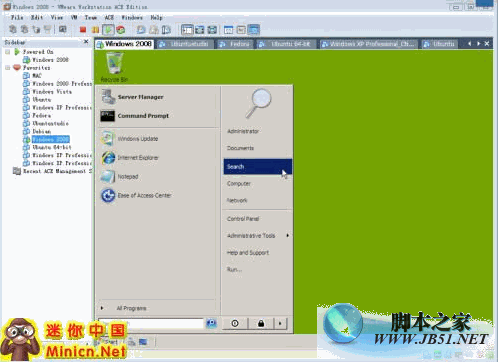Open Notepad from Start menu
Image resolution: width=498 pixels, height=362 pixels.
click(120, 177)
